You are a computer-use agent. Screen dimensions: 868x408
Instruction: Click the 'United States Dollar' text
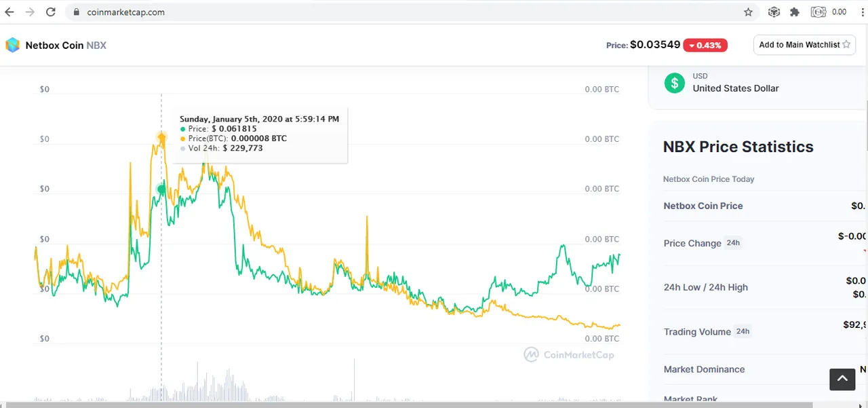[736, 88]
